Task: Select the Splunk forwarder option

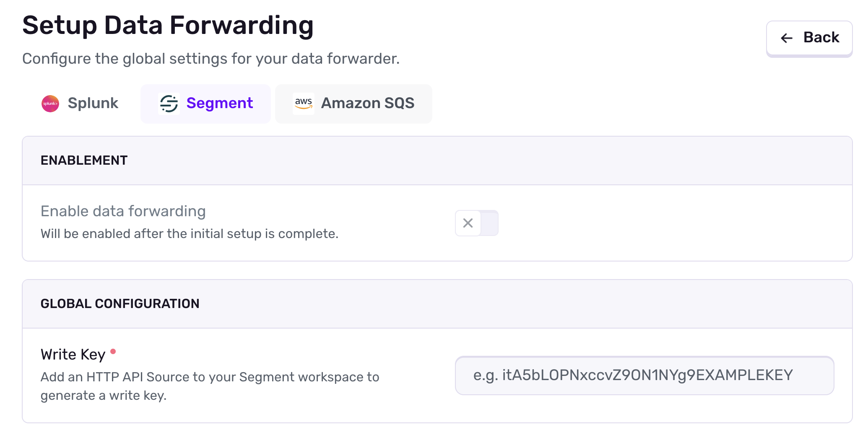Action: [80, 103]
